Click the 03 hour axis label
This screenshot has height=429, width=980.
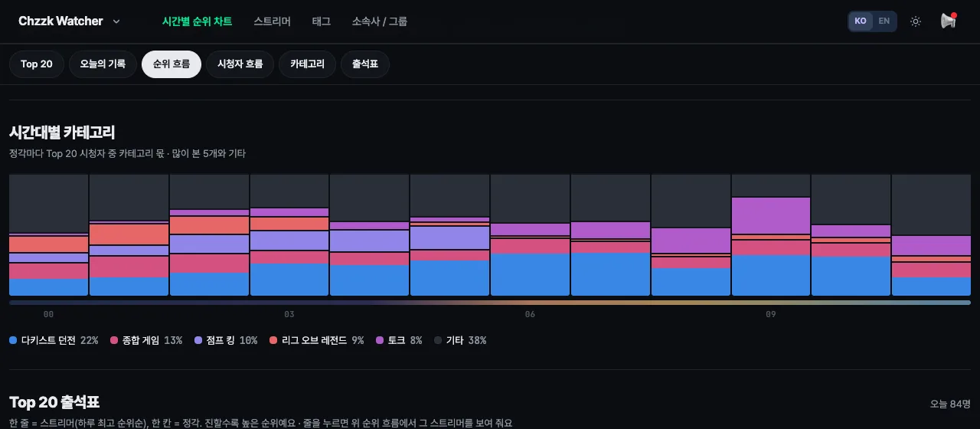pos(289,315)
